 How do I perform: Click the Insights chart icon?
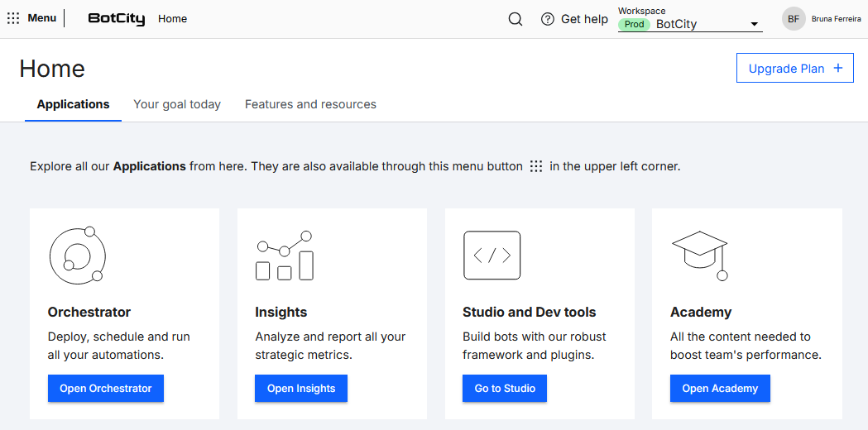[285, 255]
